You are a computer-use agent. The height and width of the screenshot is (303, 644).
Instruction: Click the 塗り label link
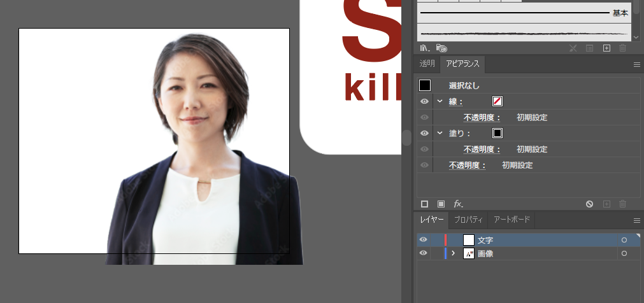click(x=459, y=134)
